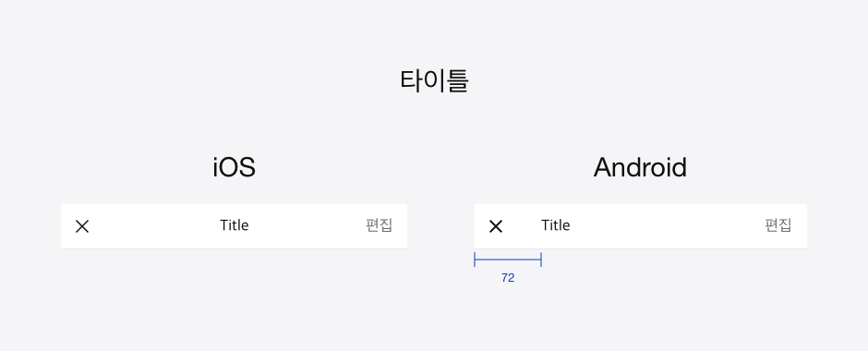Tap the close X icon in iOS bar

(82, 226)
